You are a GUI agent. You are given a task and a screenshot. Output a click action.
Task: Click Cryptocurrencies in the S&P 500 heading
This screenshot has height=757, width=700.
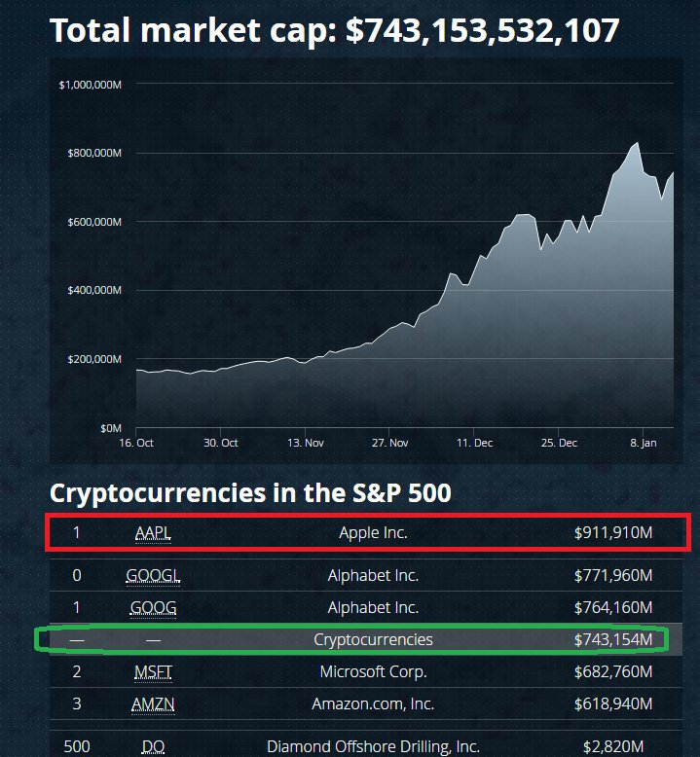[x=250, y=493]
